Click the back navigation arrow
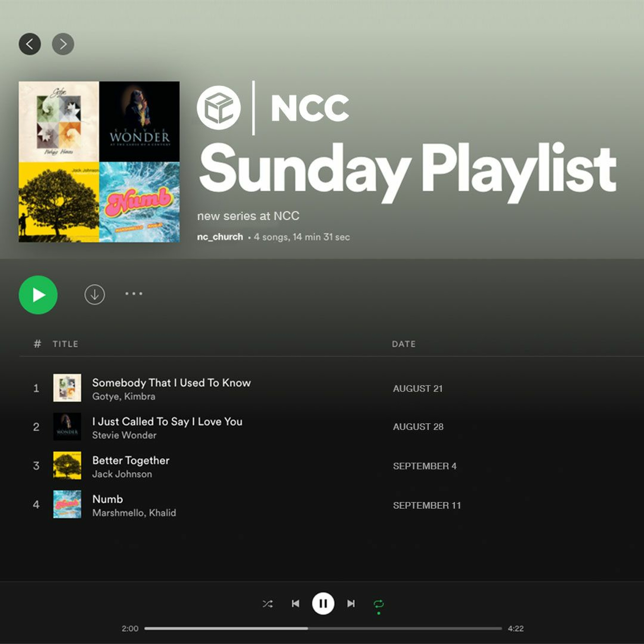644x644 pixels. (x=30, y=44)
